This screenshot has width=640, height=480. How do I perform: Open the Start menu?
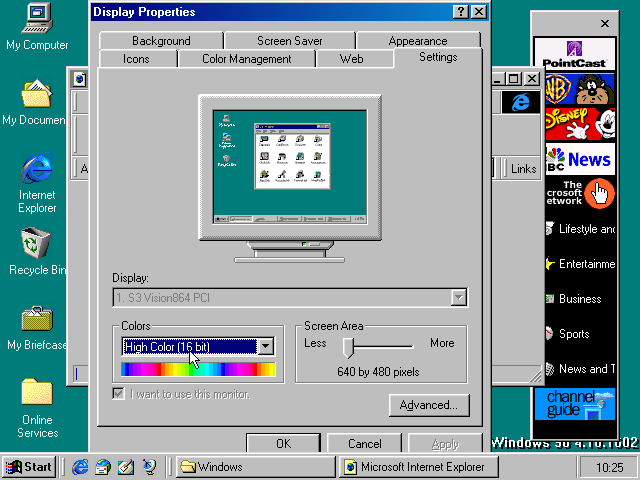coord(29,467)
